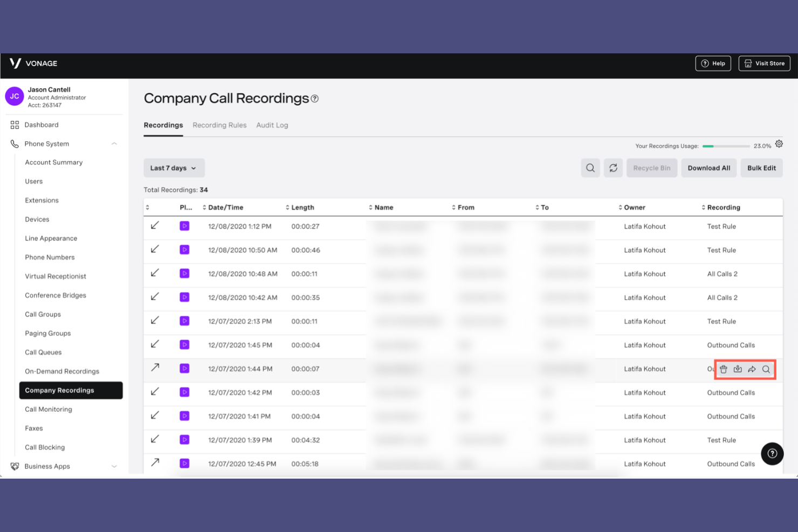This screenshot has height=532, width=798.
Task: Open Call Monitoring in the sidebar
Action: click(x=49, y=409)
